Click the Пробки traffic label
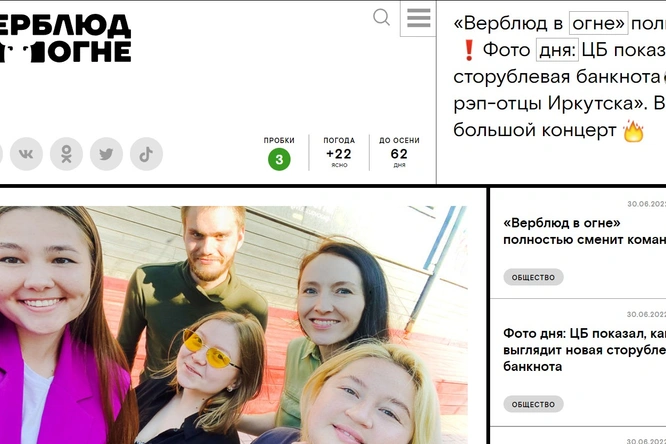Viewport: 666px width, 444px height. click(x=279, y=141)
